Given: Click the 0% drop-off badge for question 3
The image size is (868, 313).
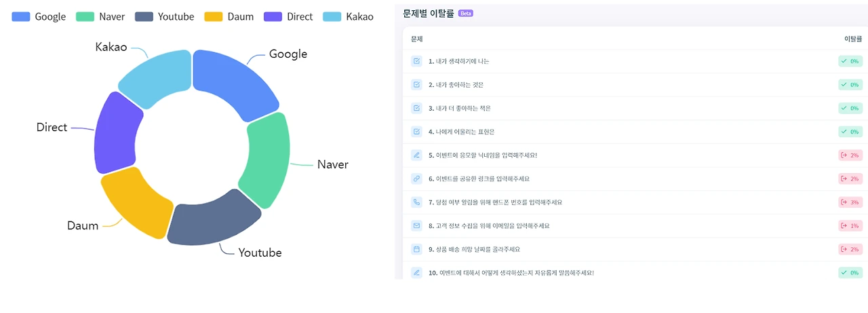Looking at the screenshot, I should [x=850, y=108].
